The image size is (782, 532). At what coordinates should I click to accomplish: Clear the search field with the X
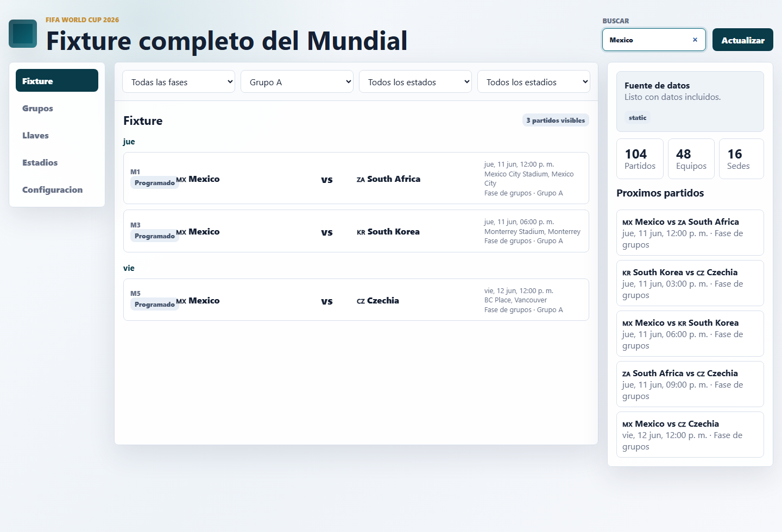695,40
